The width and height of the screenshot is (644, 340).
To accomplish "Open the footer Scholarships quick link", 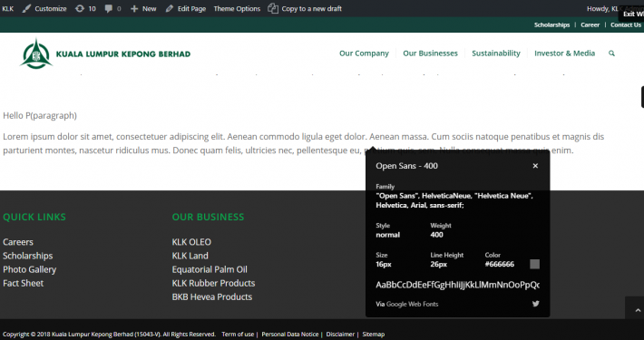I will pyautogui.click(x=28, y=256).
